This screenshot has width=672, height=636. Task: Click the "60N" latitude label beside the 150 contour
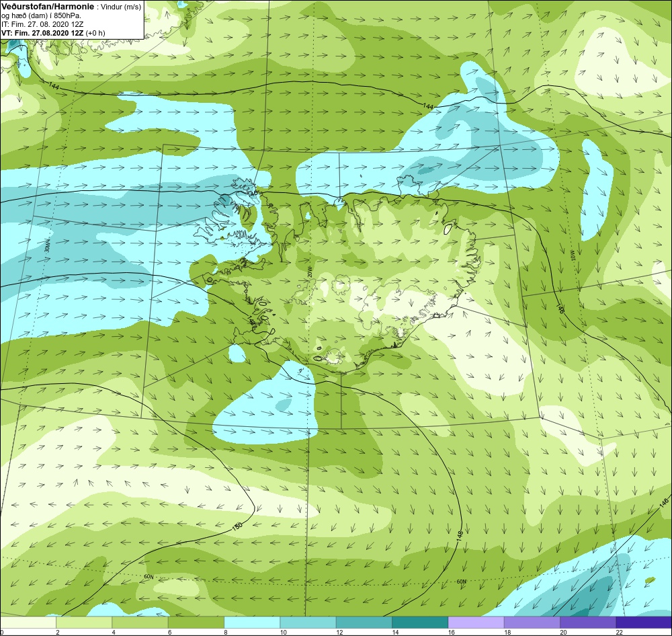pyautogui.click(x=149, y=577)
